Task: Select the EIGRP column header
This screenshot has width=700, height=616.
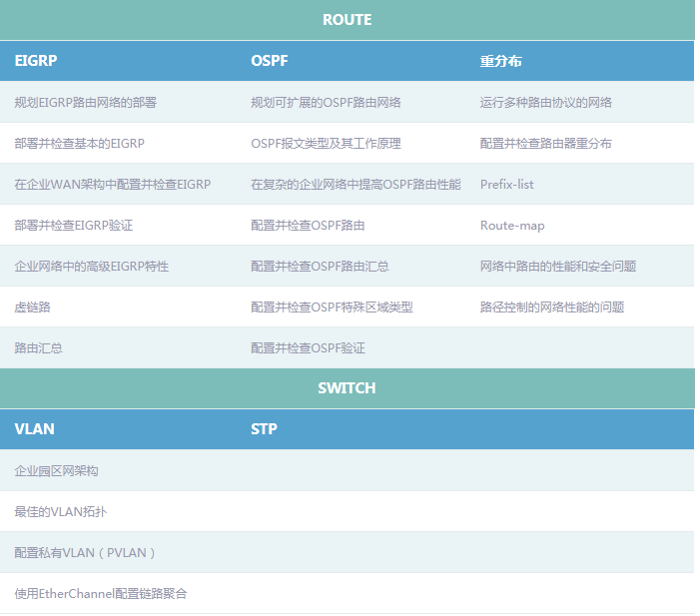Action: pyautogui.click(x=36, y=61)
